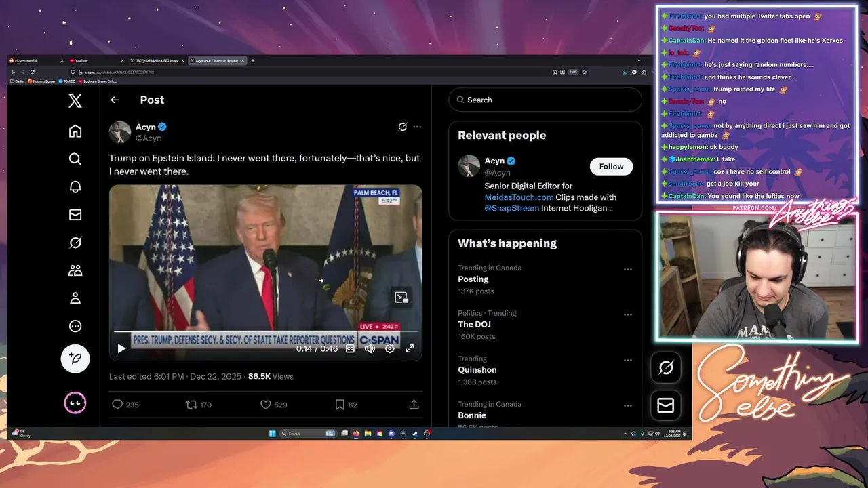
Task: Open trending topic Bonnie
Action: (x=471, y=415)
